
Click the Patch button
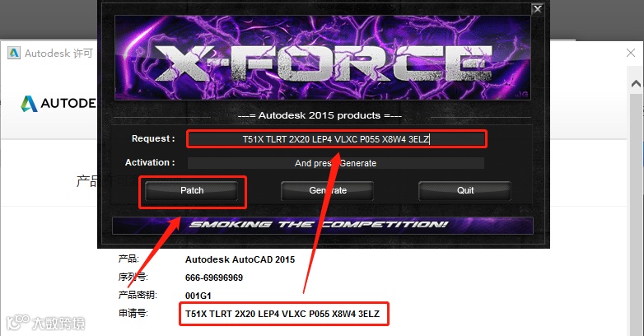point(192,190)
